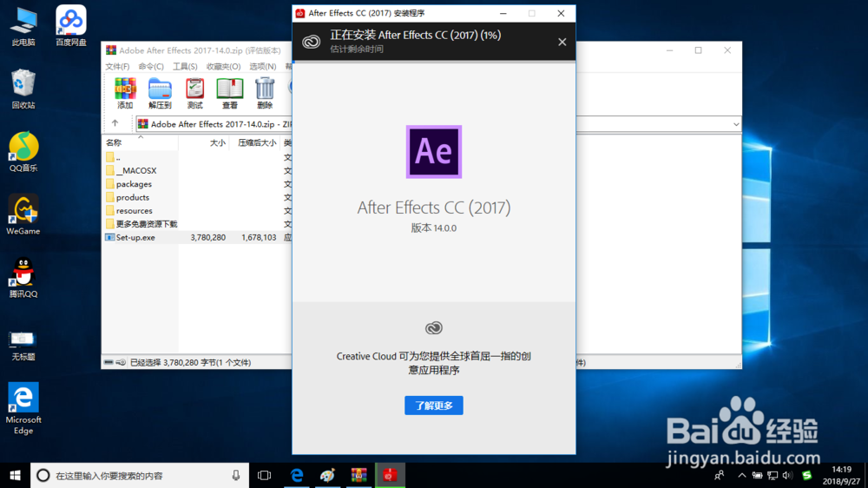Minimize the After Effects installer window
Screen dimensions: 868x488
coord(503,13)
